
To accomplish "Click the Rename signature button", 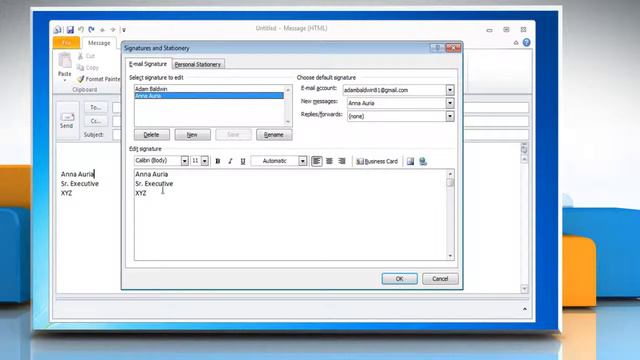I will tap(274, 135).
